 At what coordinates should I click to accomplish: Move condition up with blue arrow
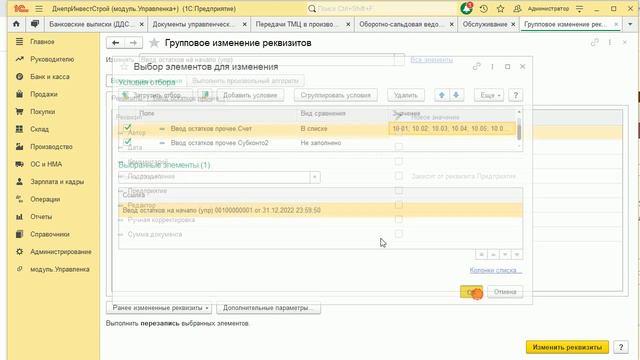pyautogui.click(x=441, y=95)
